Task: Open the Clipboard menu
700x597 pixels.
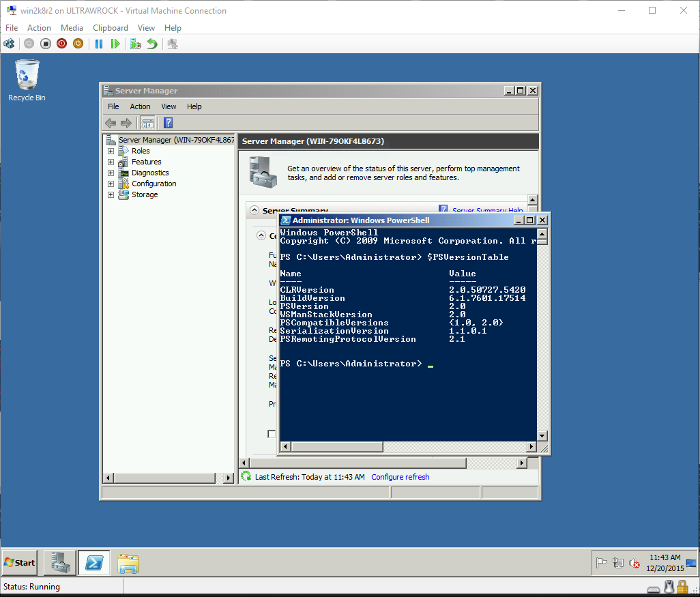Action: [111, 28]
